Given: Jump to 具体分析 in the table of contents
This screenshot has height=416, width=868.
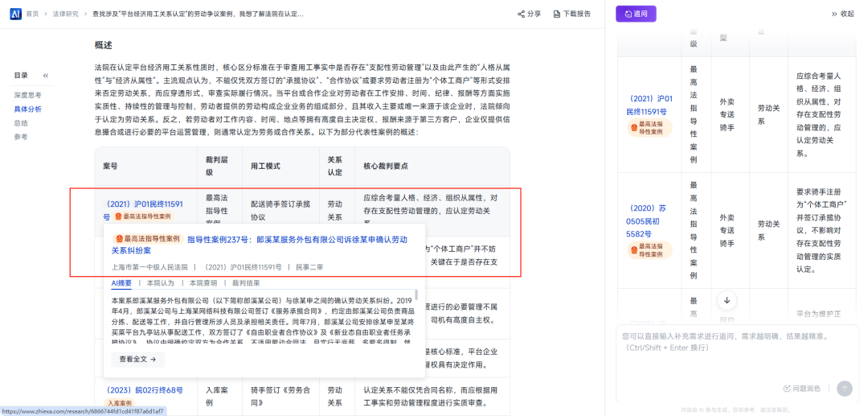Looking at the screenshot, I should [27, 109].
